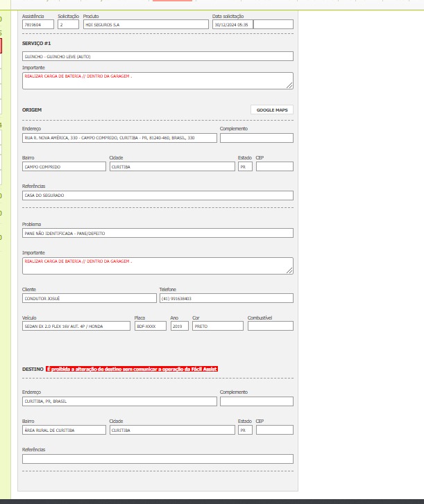Click the Problema field
The height and width of the screenshot is (504, 424).
click(158, 233)
